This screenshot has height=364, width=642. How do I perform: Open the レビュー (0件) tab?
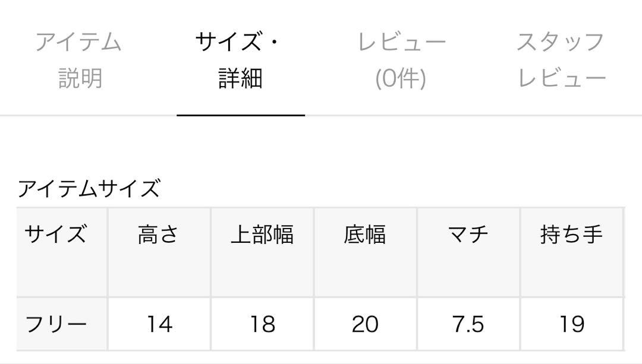(401, 60)
